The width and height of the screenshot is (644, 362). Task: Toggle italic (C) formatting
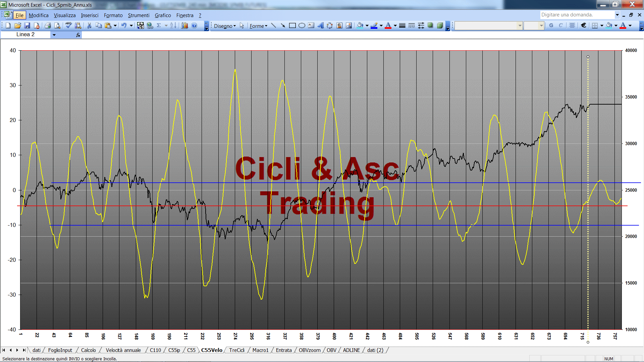click(x=560, y=25)
